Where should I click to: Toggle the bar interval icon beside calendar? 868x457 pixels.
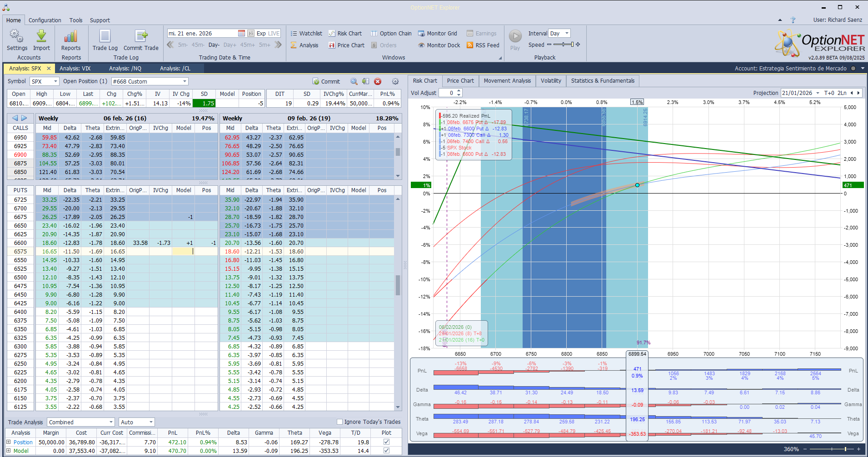[x=251, y=33]
